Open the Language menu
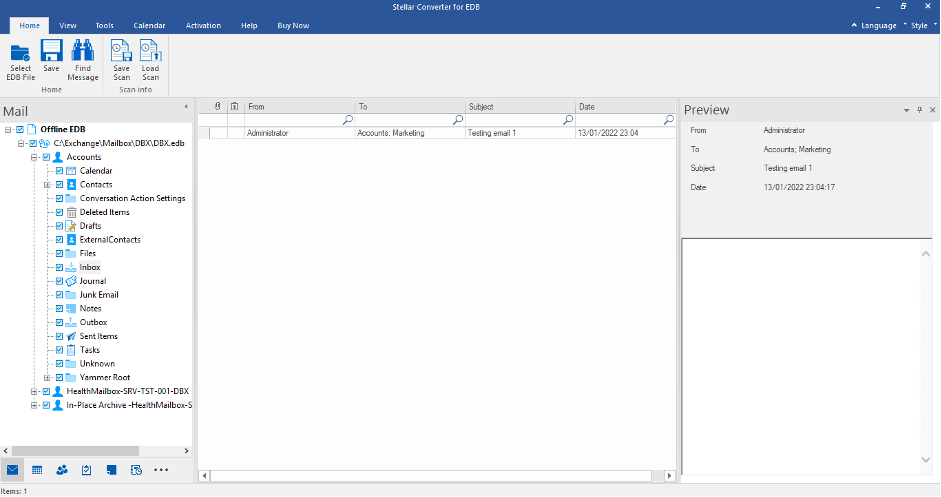Image resolution: width=941 pixels, height=497 pixels. coord(878,26)
